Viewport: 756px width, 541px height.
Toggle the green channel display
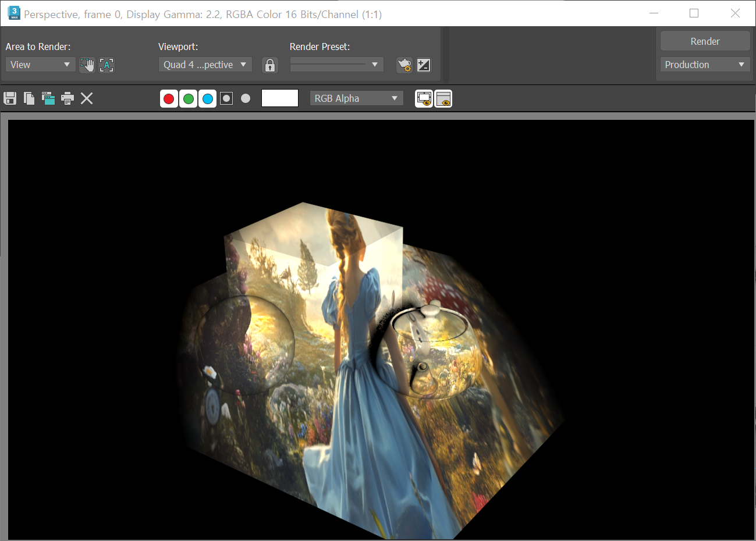point(188,99)
